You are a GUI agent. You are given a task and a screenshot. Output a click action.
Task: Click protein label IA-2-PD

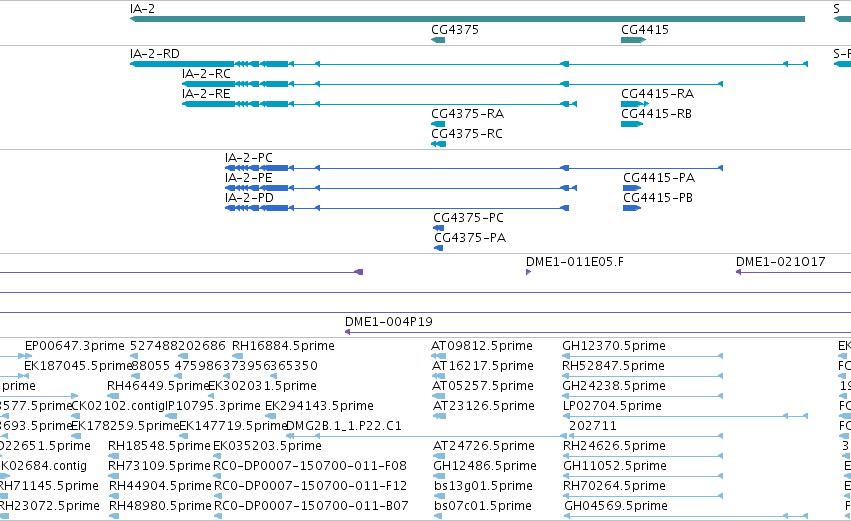(249, 198)
